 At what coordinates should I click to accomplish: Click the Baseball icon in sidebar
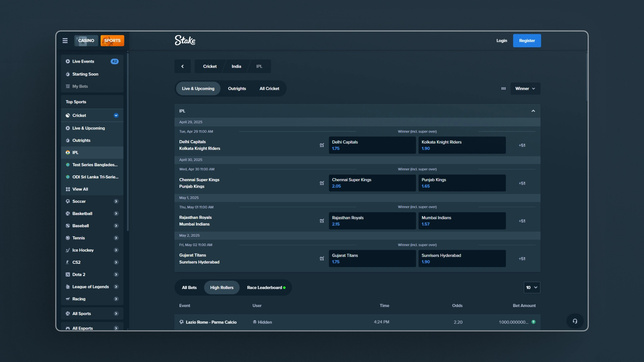(x=68, y=226)
